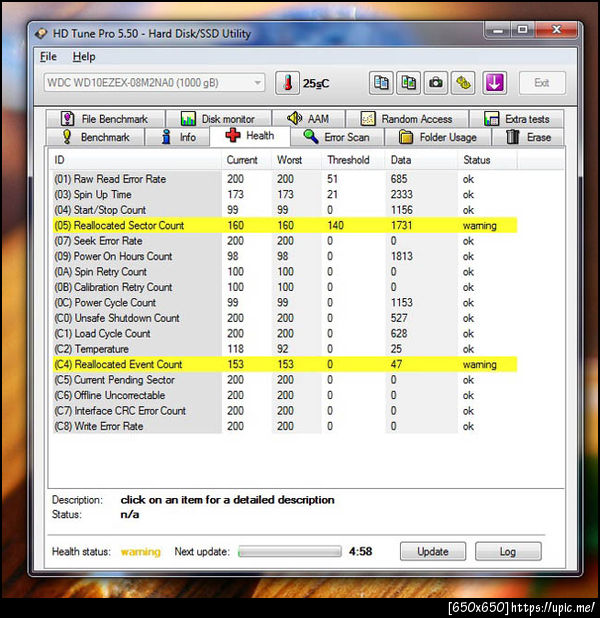Select the (C5) Current Pending Sector row
Viewport: 600px width, 618px height.
285,380
